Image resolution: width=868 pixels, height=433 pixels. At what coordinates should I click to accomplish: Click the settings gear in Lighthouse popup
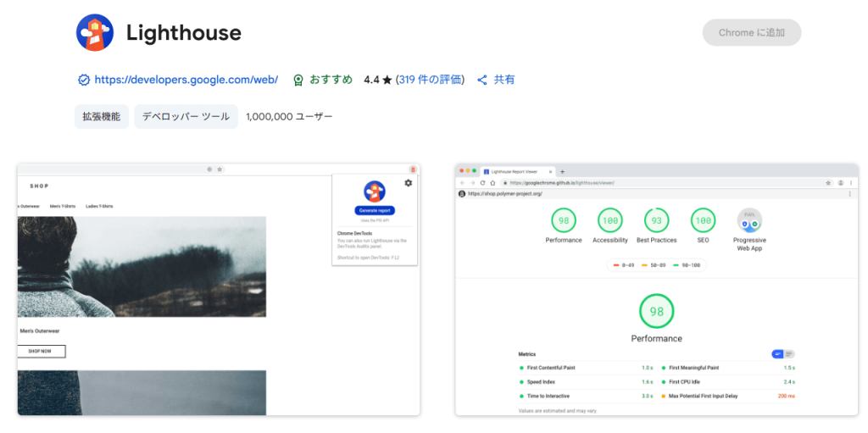coord(409,183)
